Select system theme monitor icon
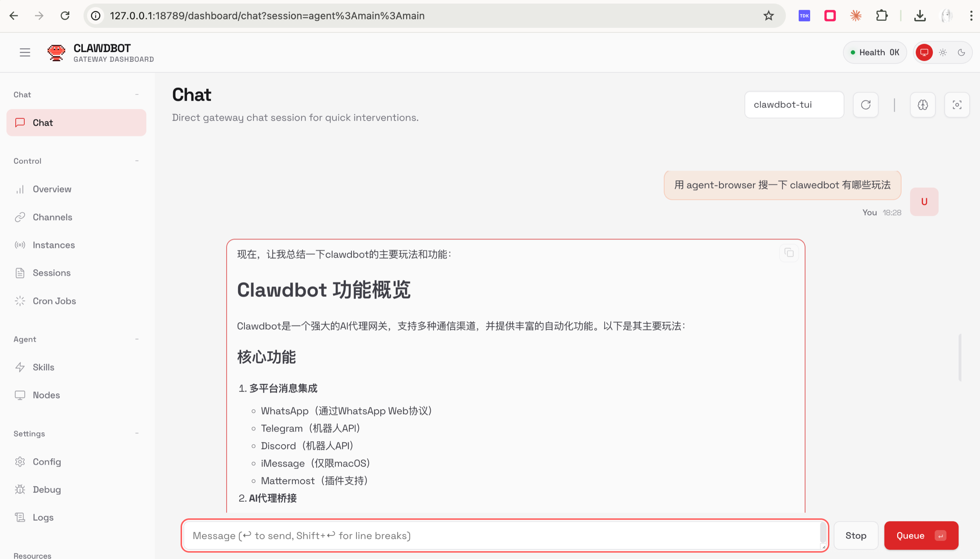Screen dimensions: 980x559 tap(924, 52)
